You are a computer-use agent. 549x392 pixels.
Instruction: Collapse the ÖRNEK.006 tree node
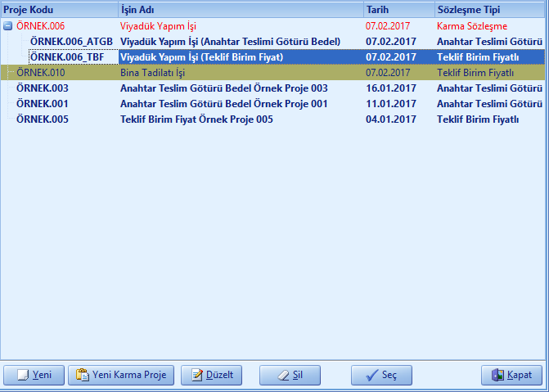[x=8, y=26]
